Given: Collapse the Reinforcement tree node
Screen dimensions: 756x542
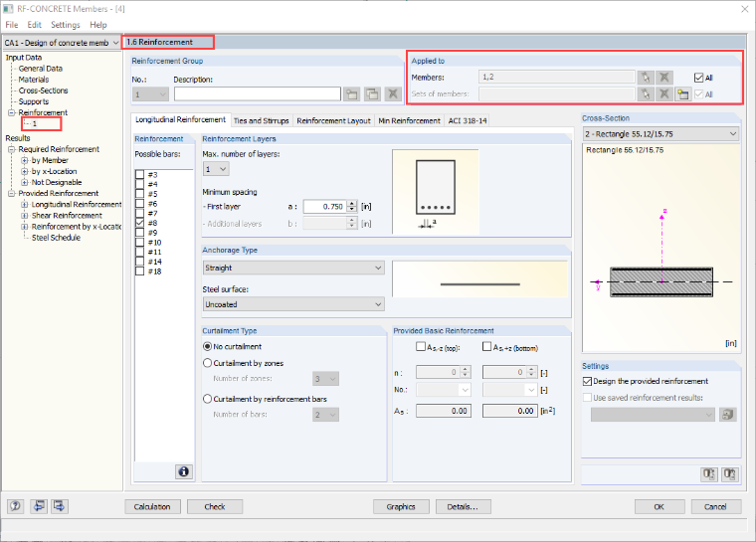Looking at the screenshot, I should click(12, 112).
